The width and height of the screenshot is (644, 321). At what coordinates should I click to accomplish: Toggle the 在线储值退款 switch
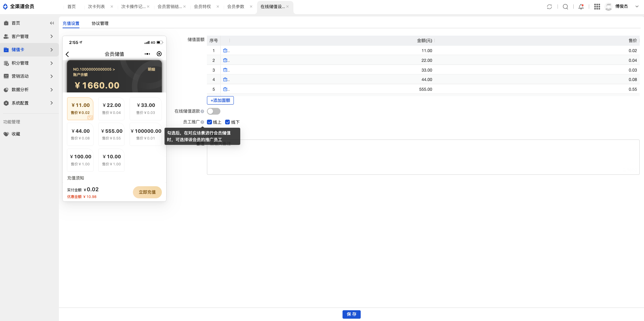(x=214, y=111)
